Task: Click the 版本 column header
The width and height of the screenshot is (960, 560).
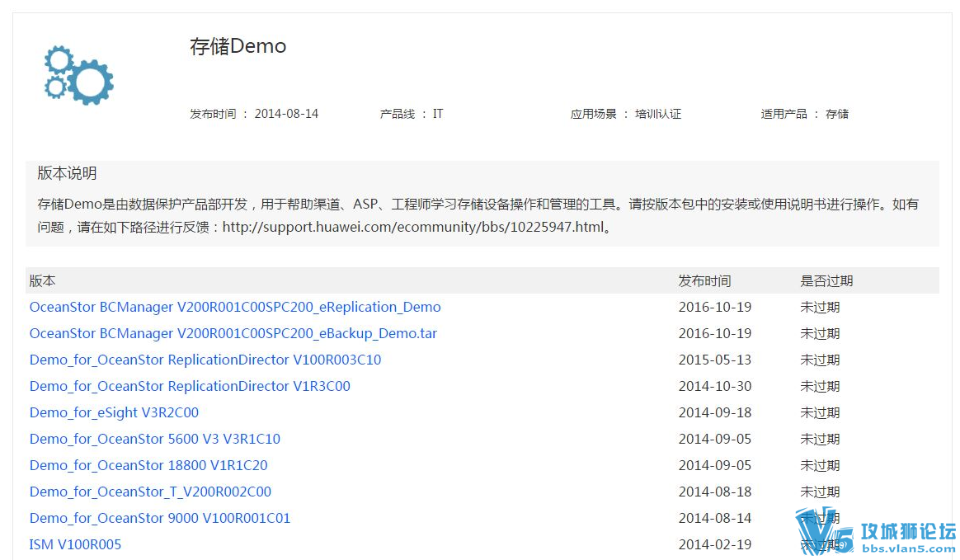Action: tap(42, 281)
